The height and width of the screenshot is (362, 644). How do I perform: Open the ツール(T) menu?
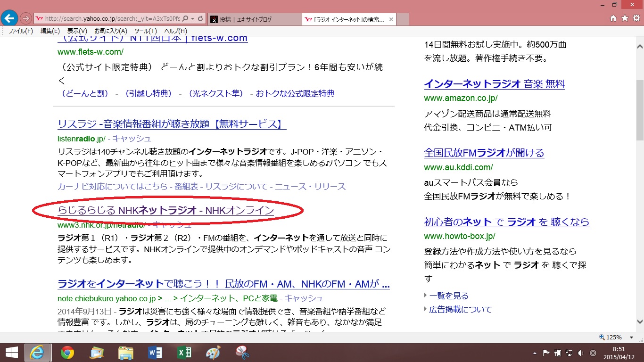click(146, 31)
